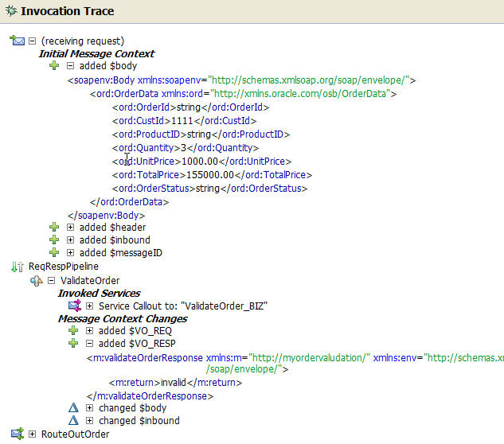Click the Service Callout envelope icon
This screenshot has height=444, width=504.
tap(75, 306)
